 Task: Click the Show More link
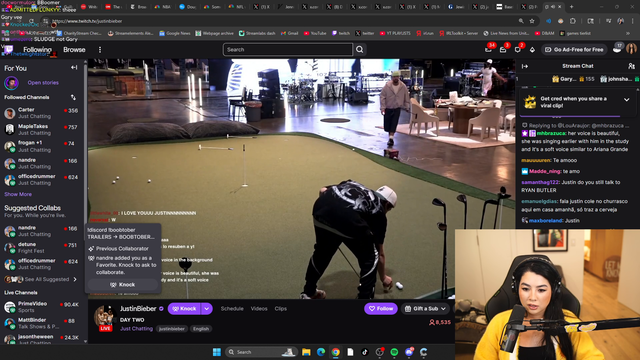[x=18, y=194]
